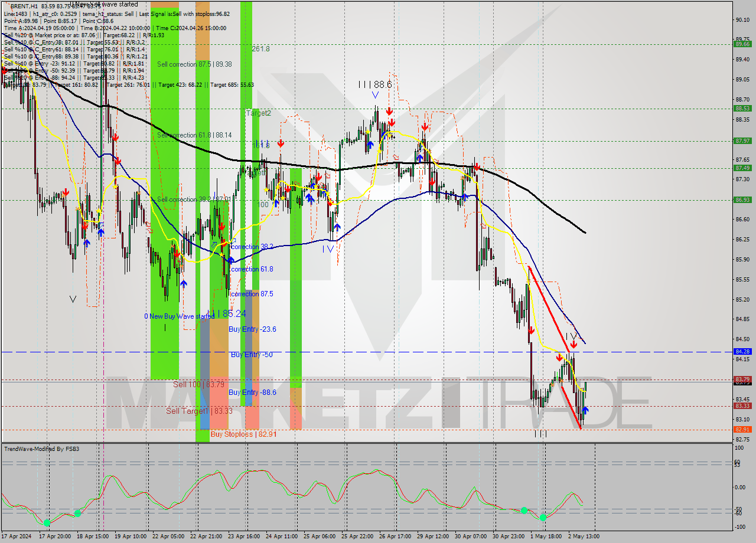Click the 'Sell correction 61.8 | 88.14' label
The width and height of the screenshot is (756, 543).
point(194,135)
